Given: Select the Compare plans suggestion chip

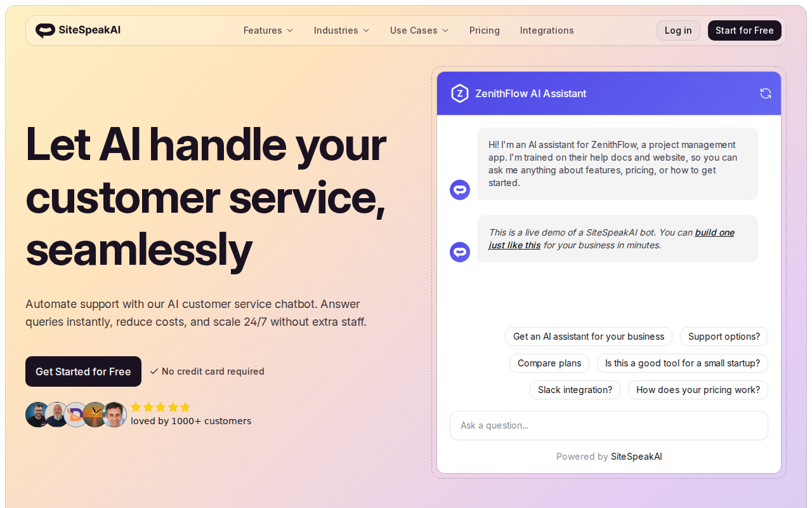Looking at the screenshot, I should click(x=549, y=363).
